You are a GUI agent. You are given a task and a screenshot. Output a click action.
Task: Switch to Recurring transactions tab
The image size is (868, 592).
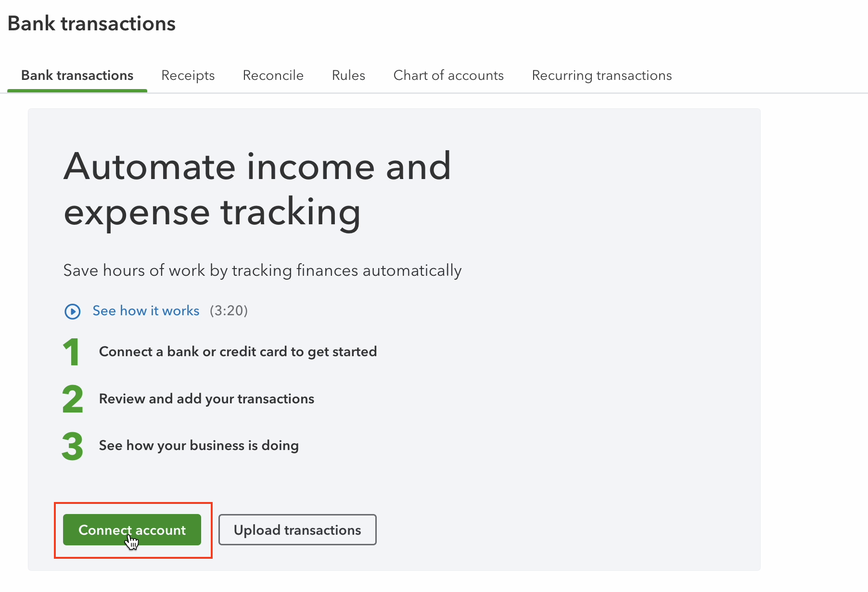point(601,76)
